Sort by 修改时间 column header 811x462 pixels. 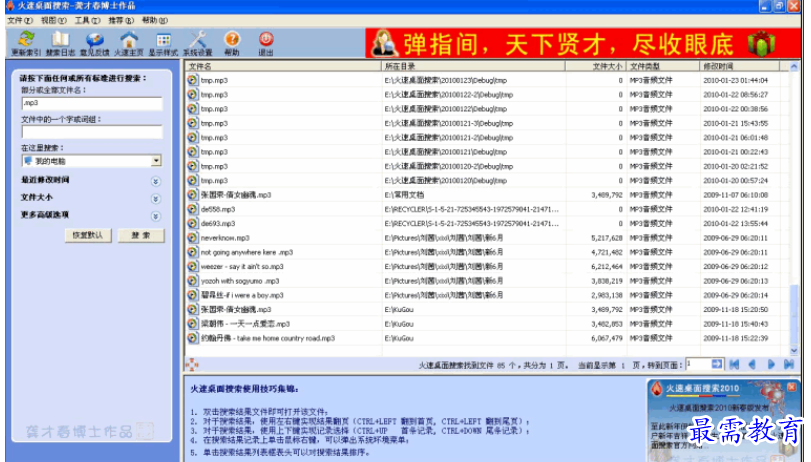click(740, 66)
